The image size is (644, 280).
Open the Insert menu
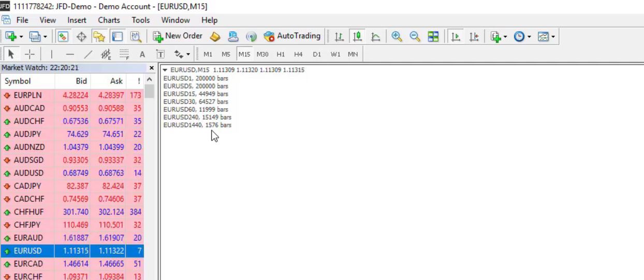point(77,20)
